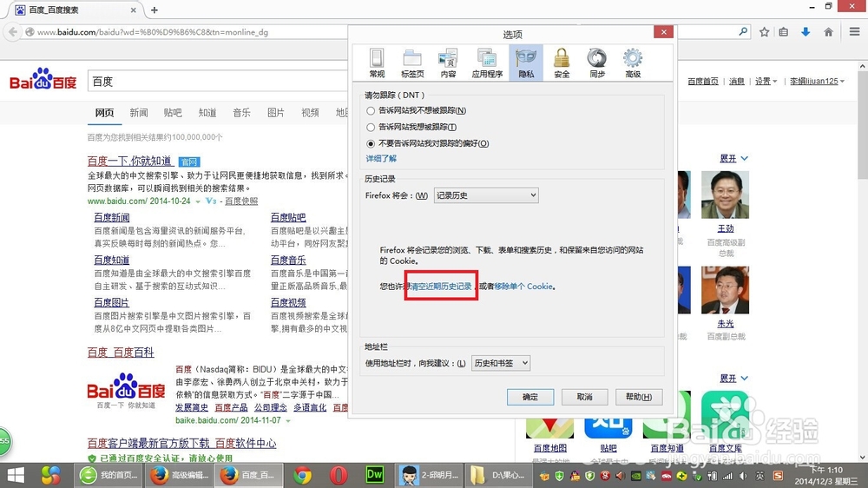Click the 王劲 portrait thumbnail
Image resolution: width=868 pixels, height=488 pixels.
[725, 195]
